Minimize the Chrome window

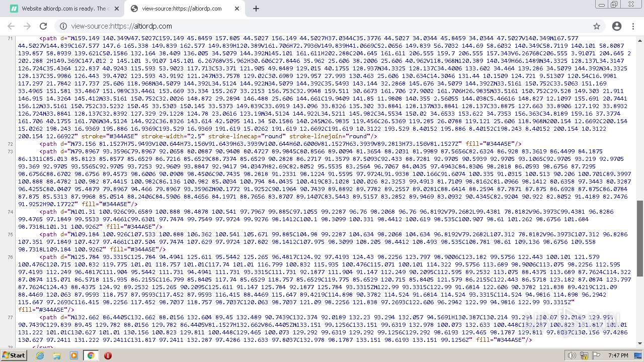click(602, 5)
